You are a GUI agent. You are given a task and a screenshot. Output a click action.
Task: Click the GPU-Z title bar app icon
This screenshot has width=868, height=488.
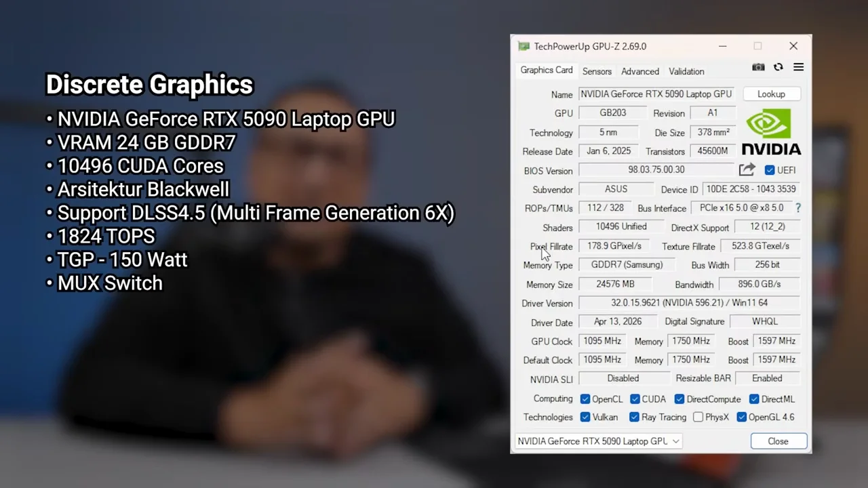tap(524, 46)
